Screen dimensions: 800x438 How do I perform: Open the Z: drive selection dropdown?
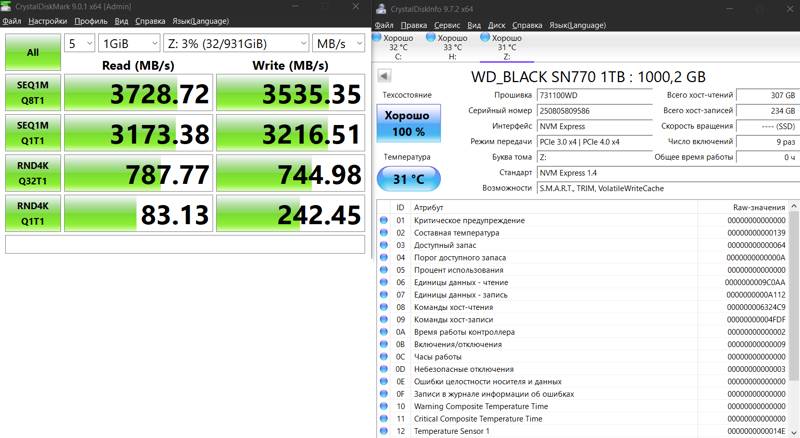(237, 43)
